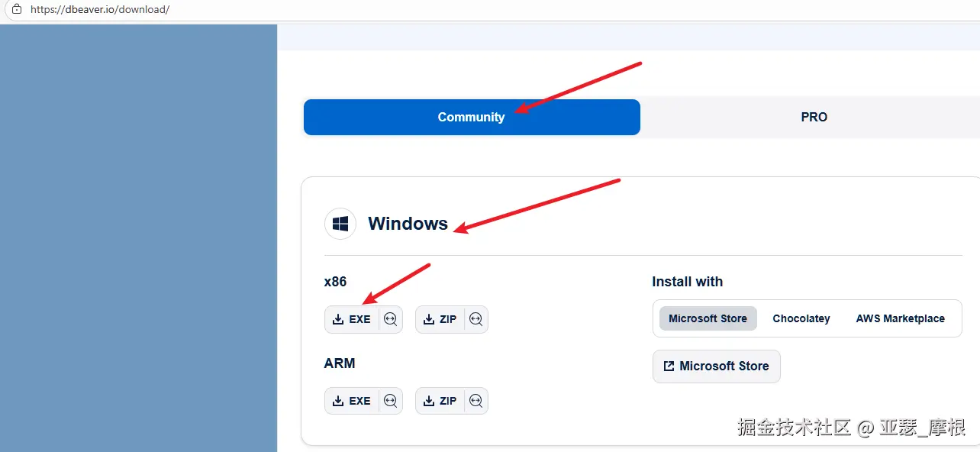This screenshot has width=980, height=452.
Task: Click the Windows logo icon
Action: [x=340, y=224]
